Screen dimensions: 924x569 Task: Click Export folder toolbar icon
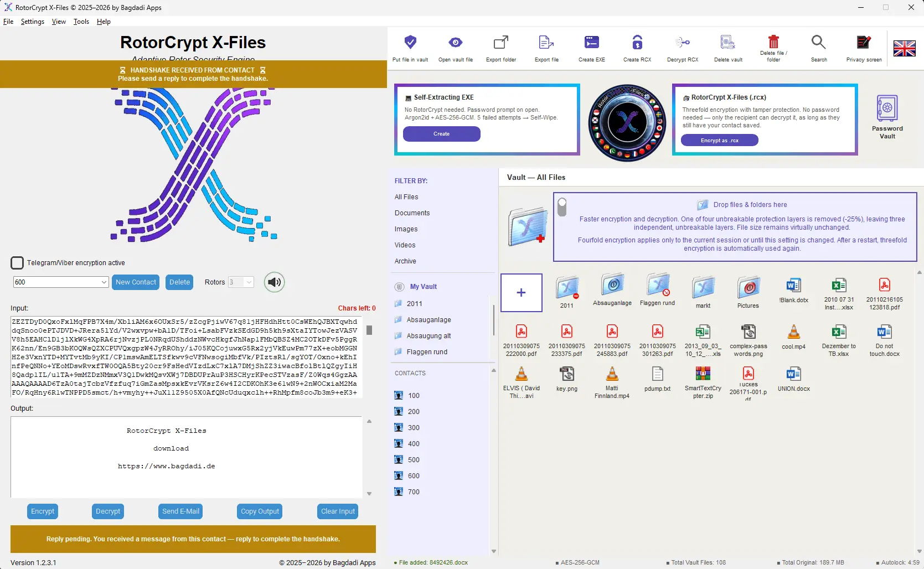pos(501,42)
